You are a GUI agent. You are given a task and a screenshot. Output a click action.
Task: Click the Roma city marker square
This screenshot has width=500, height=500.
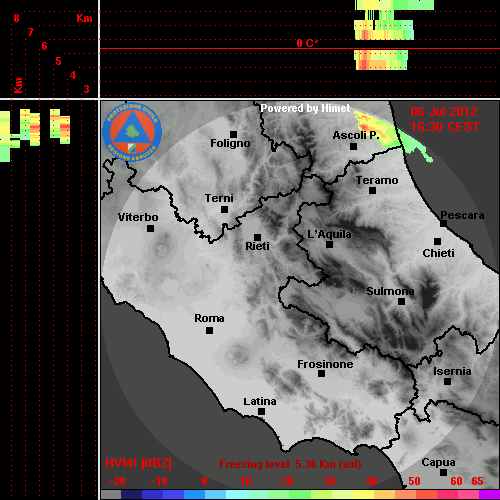(x=209, y=330)
